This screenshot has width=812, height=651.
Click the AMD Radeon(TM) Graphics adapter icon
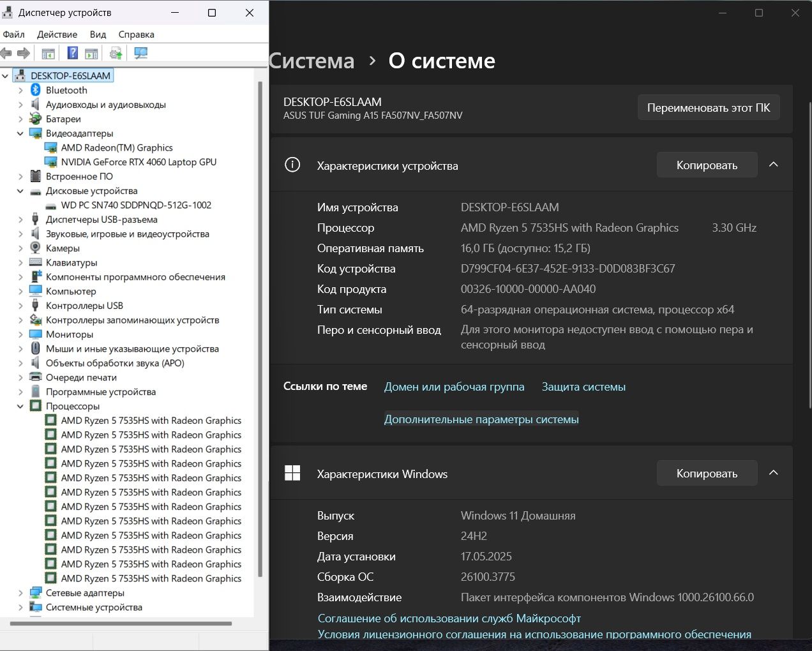pyautogui.click(x=51, y=147)
